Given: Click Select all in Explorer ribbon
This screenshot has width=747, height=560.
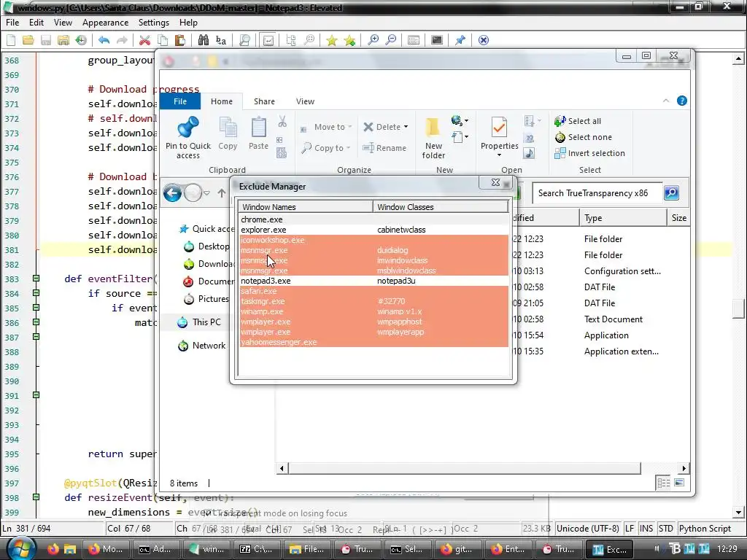Looking at the screenshot, I should (x=578, y=121).
